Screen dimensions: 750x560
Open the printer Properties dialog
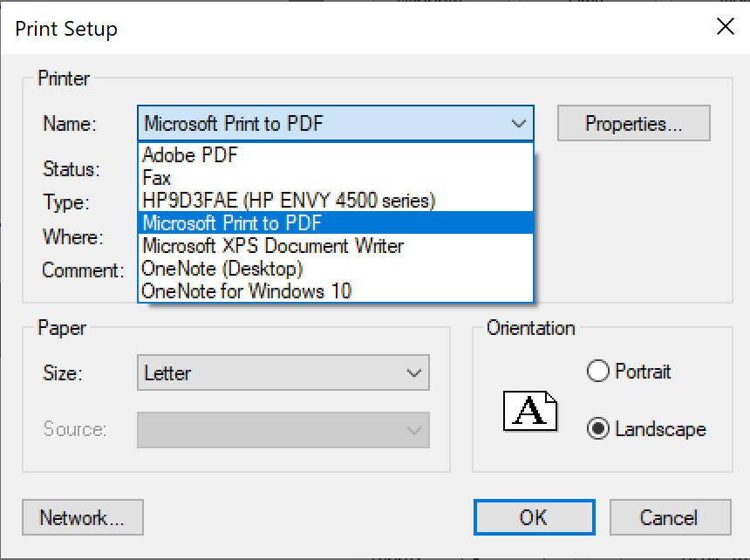pyautogui.click(x=633, y=123)
